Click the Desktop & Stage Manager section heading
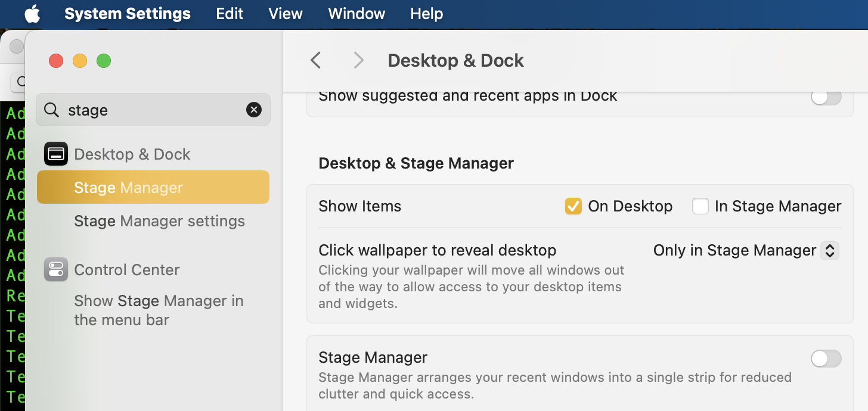The width and height of the screenshot is (868, 411). tap(416, 163)
